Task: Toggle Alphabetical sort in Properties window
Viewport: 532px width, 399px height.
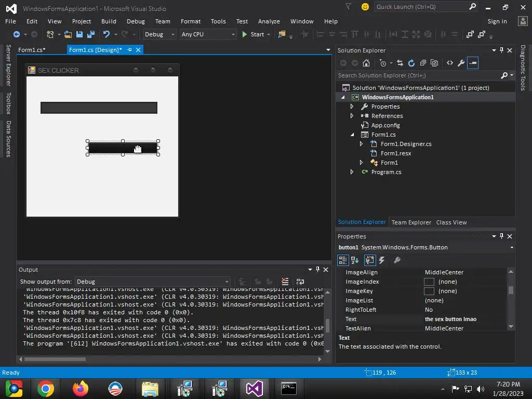Action: pos(355,260)
